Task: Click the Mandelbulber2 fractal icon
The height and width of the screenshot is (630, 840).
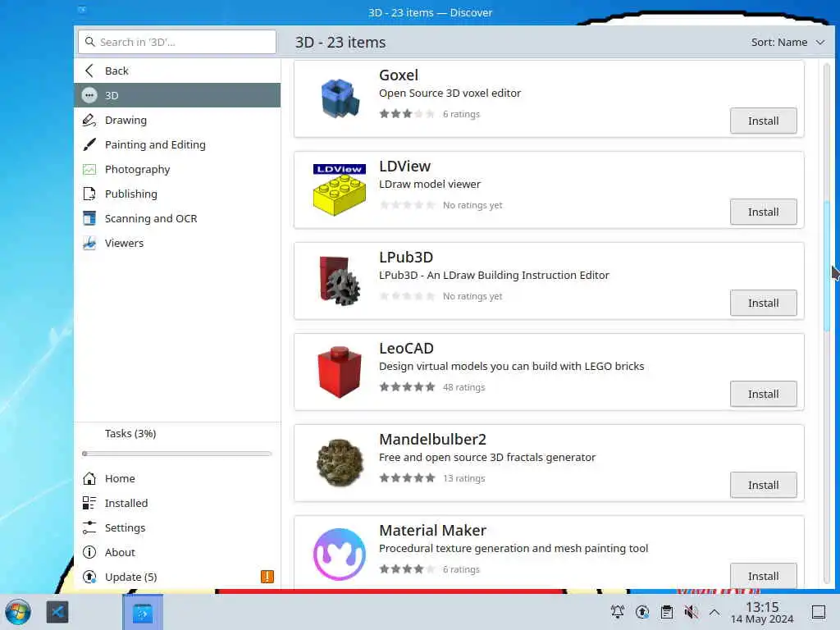Action: [x=339, y=463]
